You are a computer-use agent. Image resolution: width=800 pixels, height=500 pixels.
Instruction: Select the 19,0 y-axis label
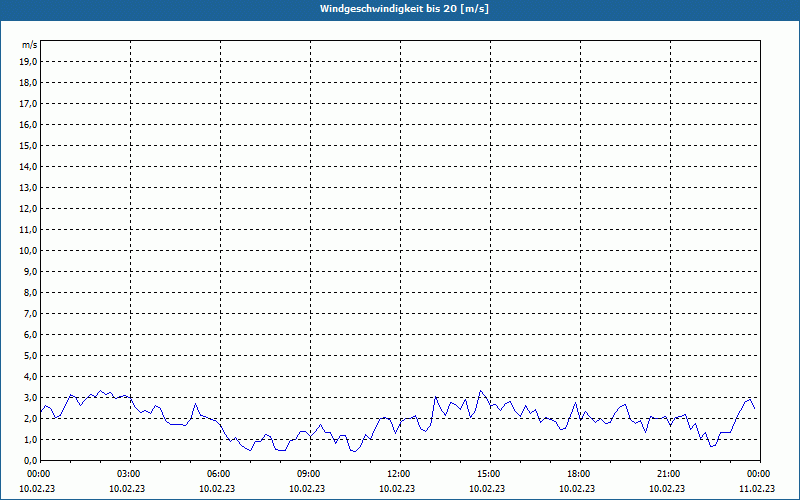click(x=28, y=61)
